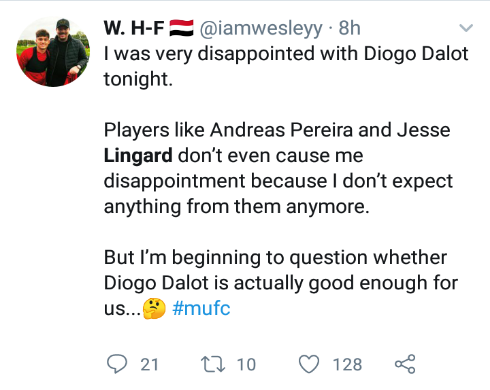Open the share icon options

click(405, 364)
